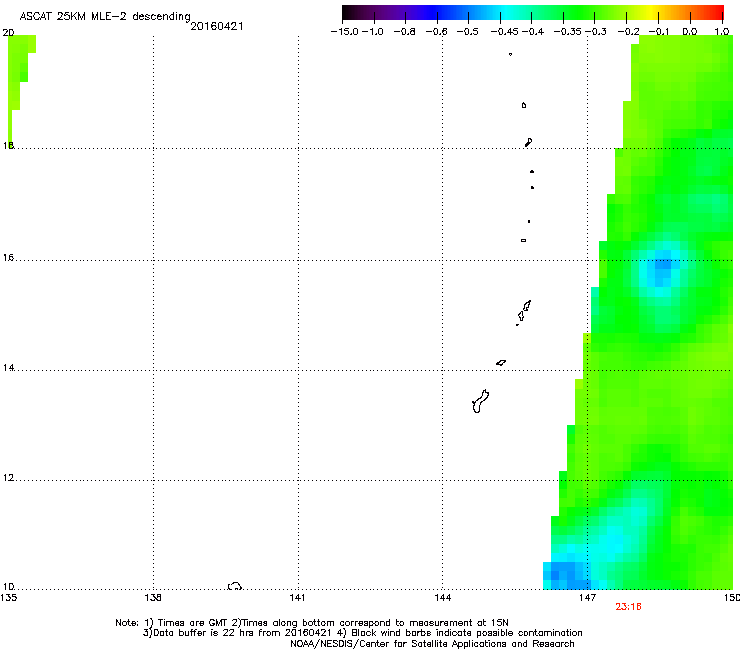Click the latitude axis label 16
740x650 pixels.
point(8,258)
